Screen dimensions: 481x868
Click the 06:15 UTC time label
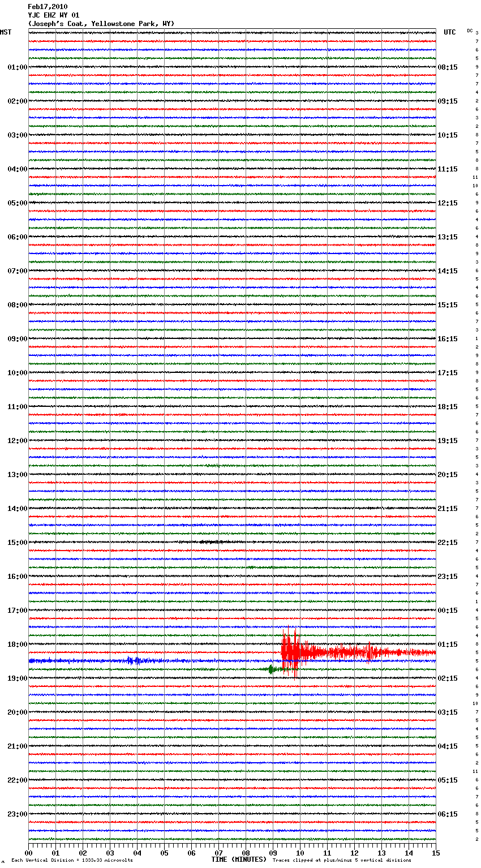click(x=448, y=814)
